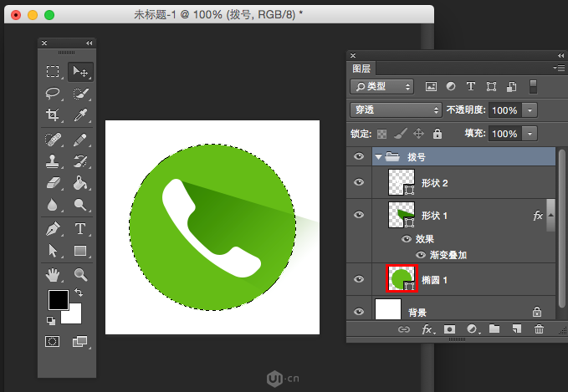This screenshot has width=568, height=392.
Task: Open the white background color picker
Action: (74, 316)
